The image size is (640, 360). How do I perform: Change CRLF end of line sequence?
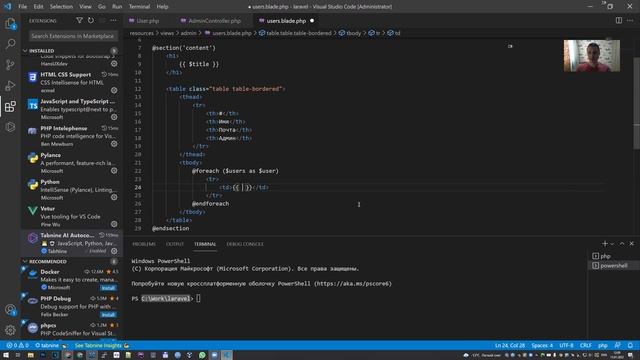[x=585, y=345]
